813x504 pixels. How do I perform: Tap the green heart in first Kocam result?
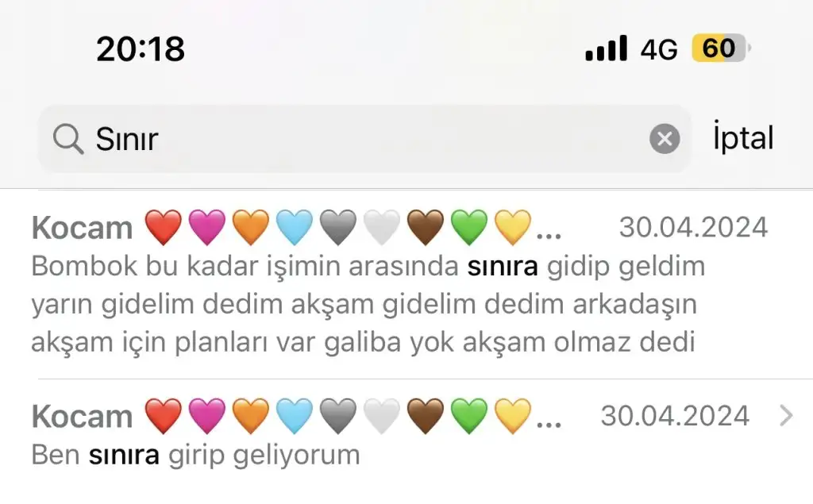tap(469, 227)
